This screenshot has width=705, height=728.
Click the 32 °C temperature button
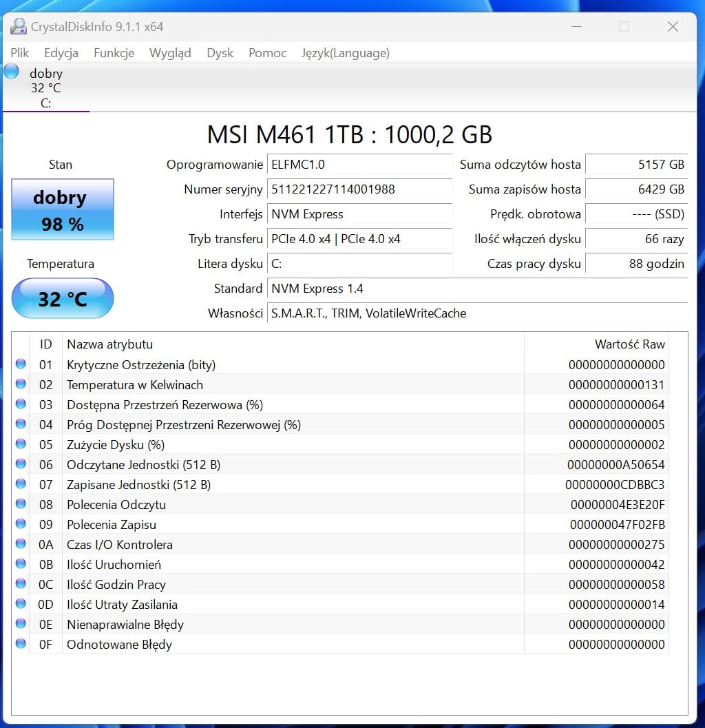(63, 299)
